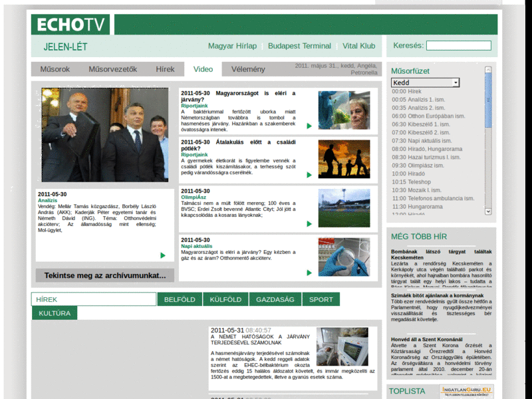The height and width of the screenshot is (399, 532).
Task: Open 'A NÉMET HATÓSÁGOK A JÁRVÁNY' news headline
Action: pyautogui.click(x=260, y=340)
